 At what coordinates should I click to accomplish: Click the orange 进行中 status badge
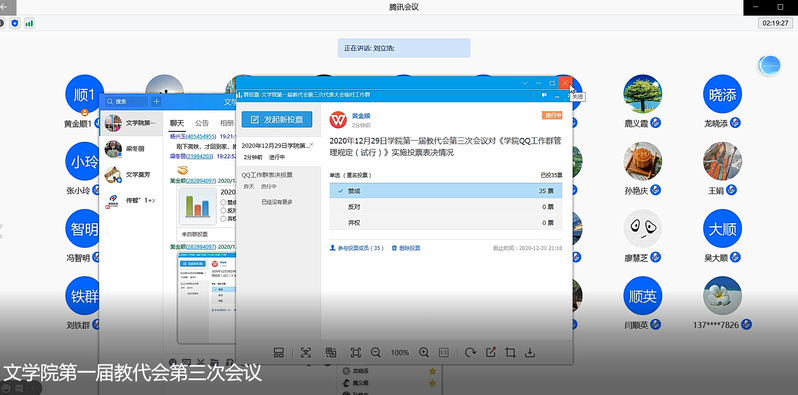552,116
